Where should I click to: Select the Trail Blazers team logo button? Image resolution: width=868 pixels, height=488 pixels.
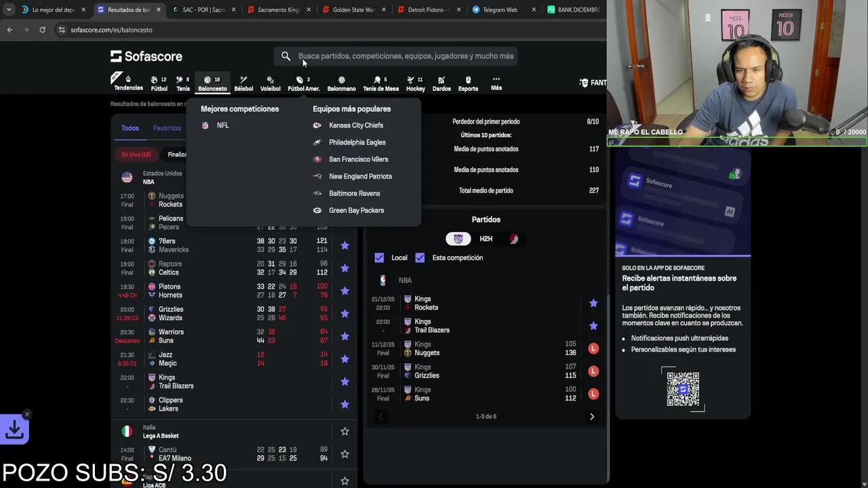pos(514,239)
